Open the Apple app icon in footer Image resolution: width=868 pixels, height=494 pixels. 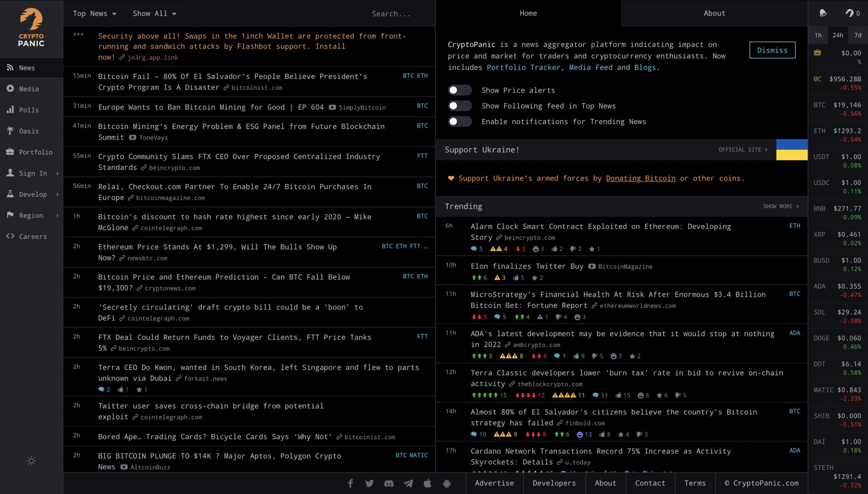pyautogui.click(x=427, y=483)
